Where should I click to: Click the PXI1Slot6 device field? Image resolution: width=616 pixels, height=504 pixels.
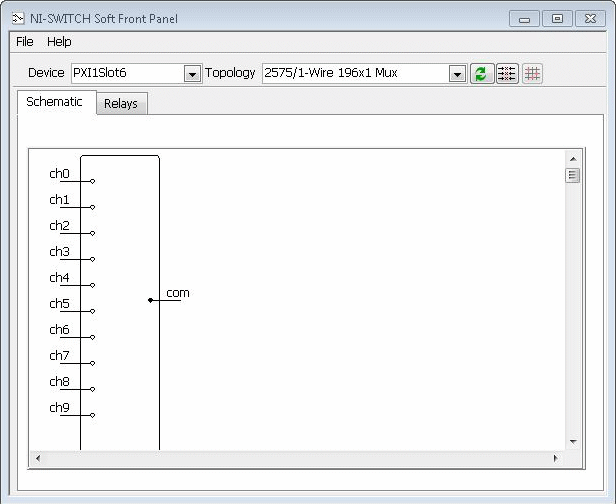(126, 73)
